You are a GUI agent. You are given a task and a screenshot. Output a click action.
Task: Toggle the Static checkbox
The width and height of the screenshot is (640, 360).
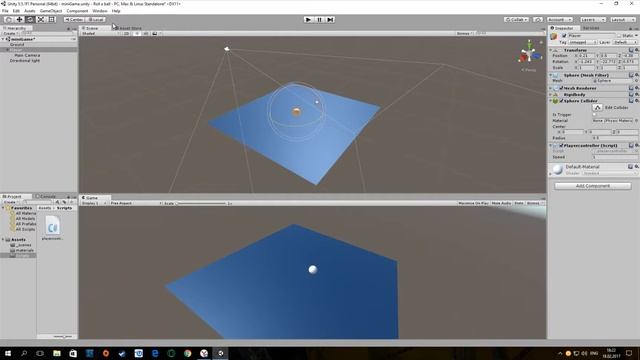coord(619,36)
